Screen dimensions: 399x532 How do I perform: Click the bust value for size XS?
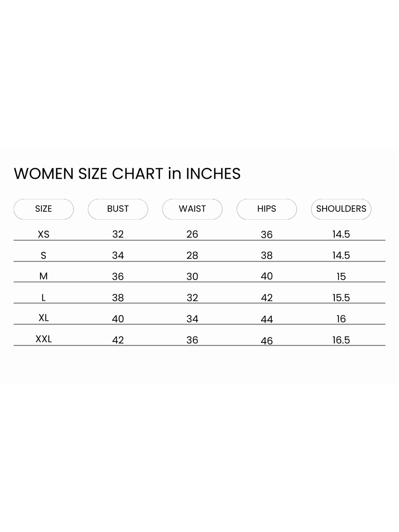[x=118, y=234]
